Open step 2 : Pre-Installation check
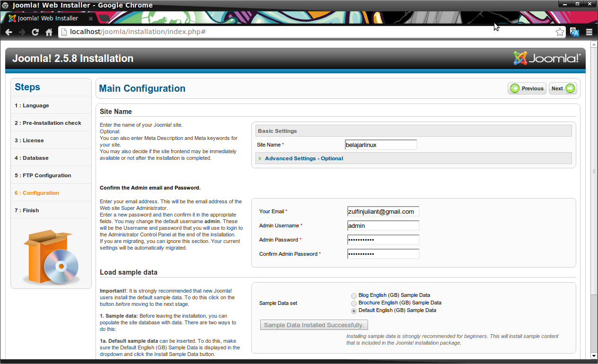 point(51,123)
